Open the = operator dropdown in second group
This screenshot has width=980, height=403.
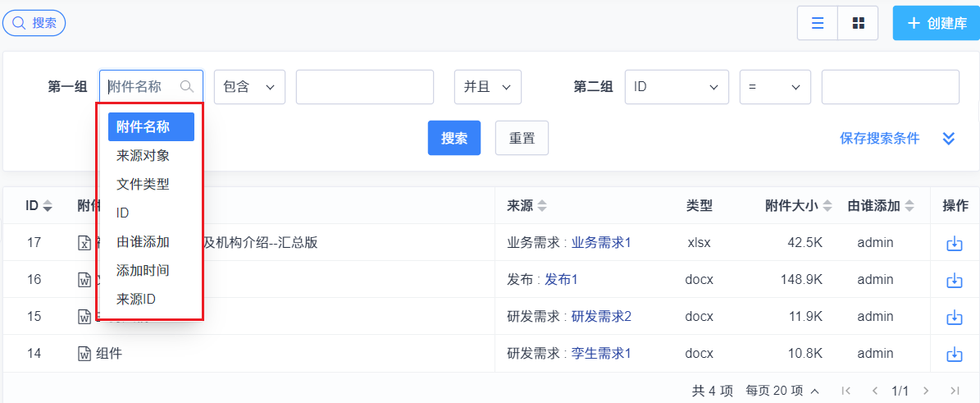point(775,87)
